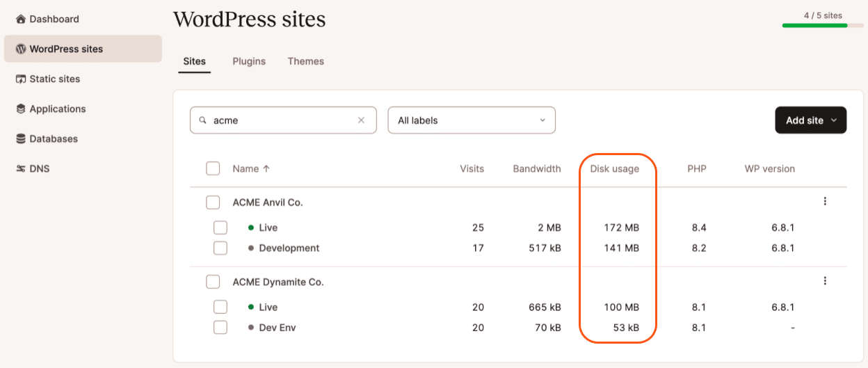Toggle the select-all checkbox in table header
Image resolution: width=868 pixels, height=368 pixels.
coord(213,168)
